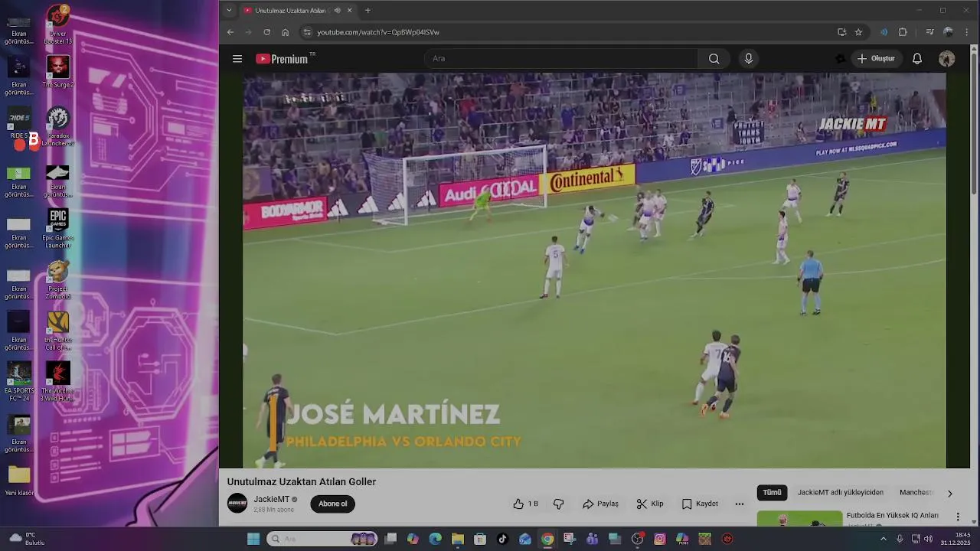The height and width of the screenshot is (551, 980).
Task: Open the YouTube account avatar menu
Action: [946, 59]
